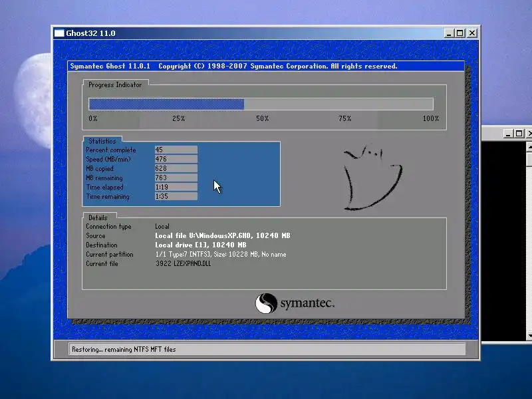Click the Statistics panel heading
The image size is (532, 399).
click(x=102, y=141)
